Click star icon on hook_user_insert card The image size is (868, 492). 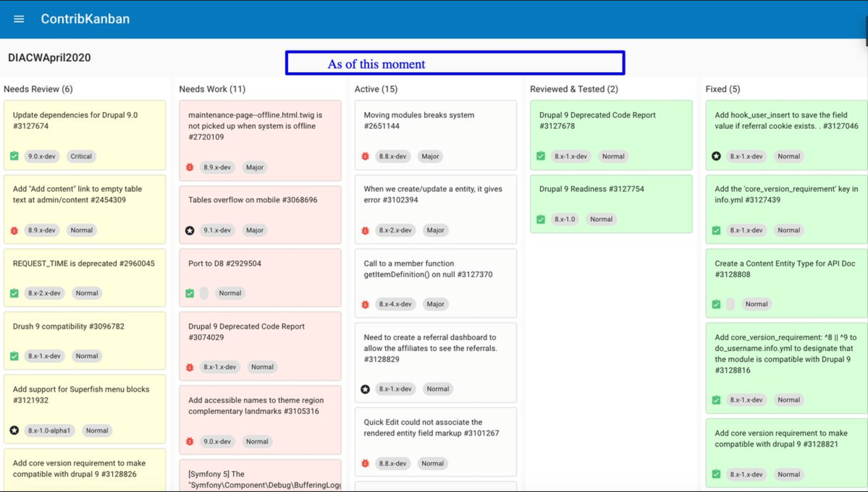pyautogui.click(x=716, y=156)
